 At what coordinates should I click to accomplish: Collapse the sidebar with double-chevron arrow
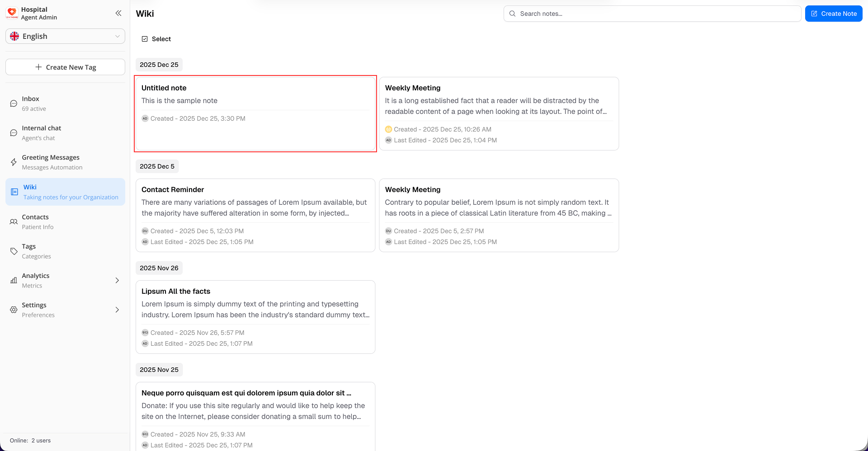pos(118,13)
